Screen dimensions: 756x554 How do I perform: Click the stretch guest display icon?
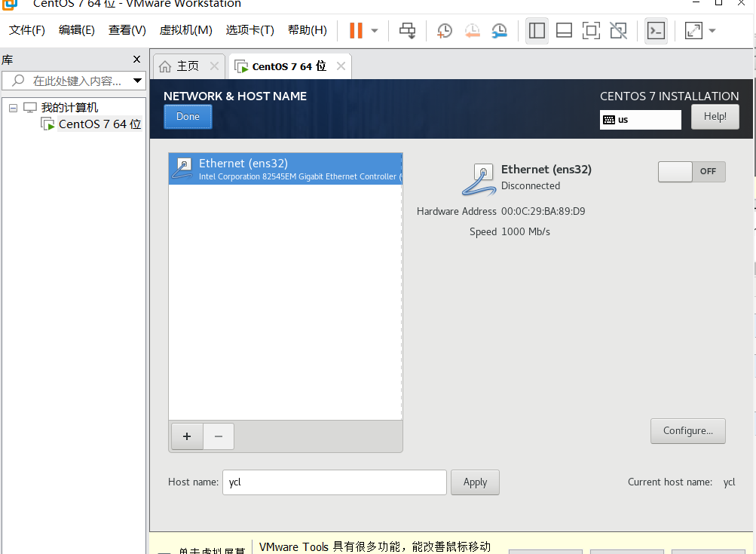coord(693,31)
